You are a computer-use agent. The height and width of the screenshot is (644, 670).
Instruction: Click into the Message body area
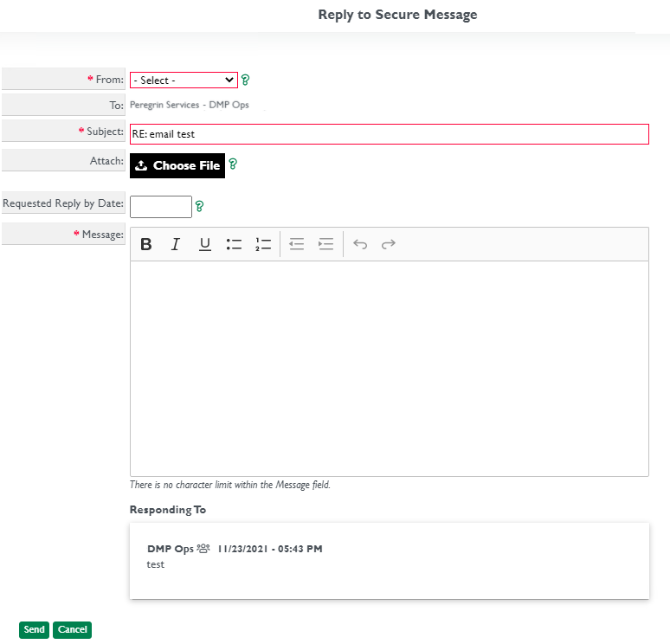390,369
